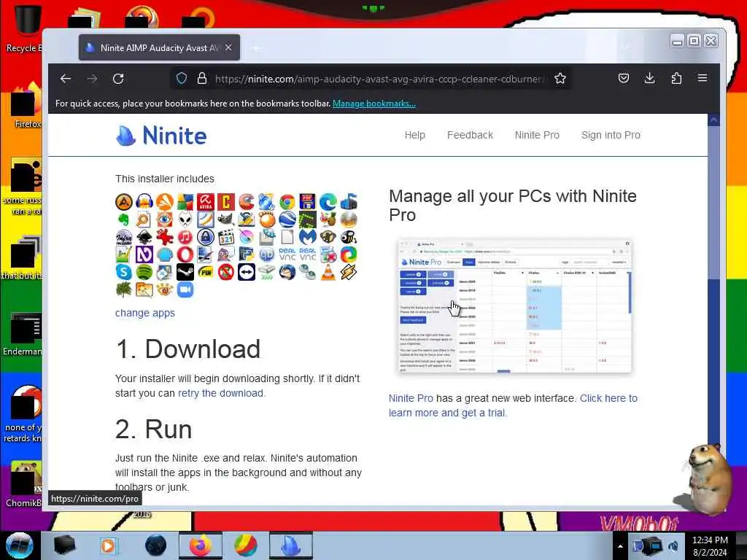Click the Steam icon

tap(185, 272)
